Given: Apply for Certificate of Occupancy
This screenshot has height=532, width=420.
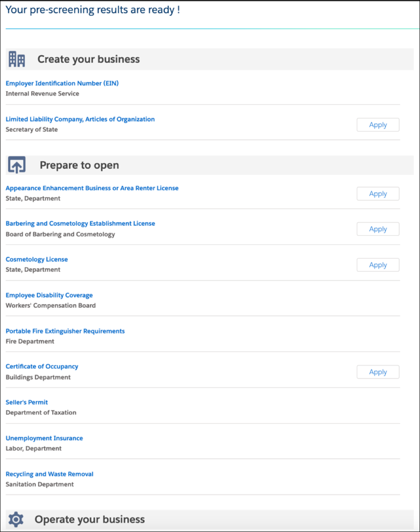Looking at the screenshot, I should [x=377, y=372].
